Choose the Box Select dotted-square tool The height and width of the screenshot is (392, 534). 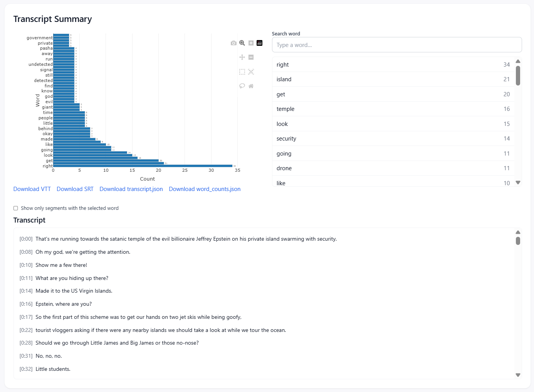(242, 72)
